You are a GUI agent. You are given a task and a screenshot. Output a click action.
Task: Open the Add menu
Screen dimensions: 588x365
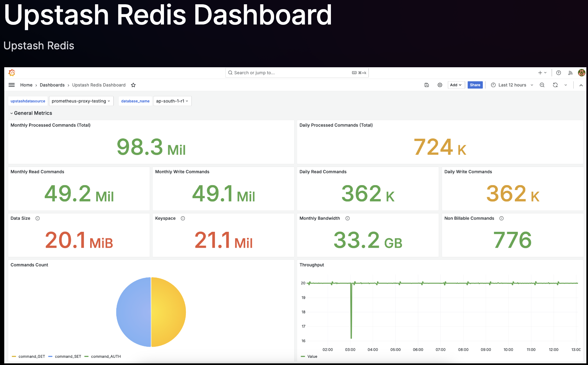[x=456, y=85]
